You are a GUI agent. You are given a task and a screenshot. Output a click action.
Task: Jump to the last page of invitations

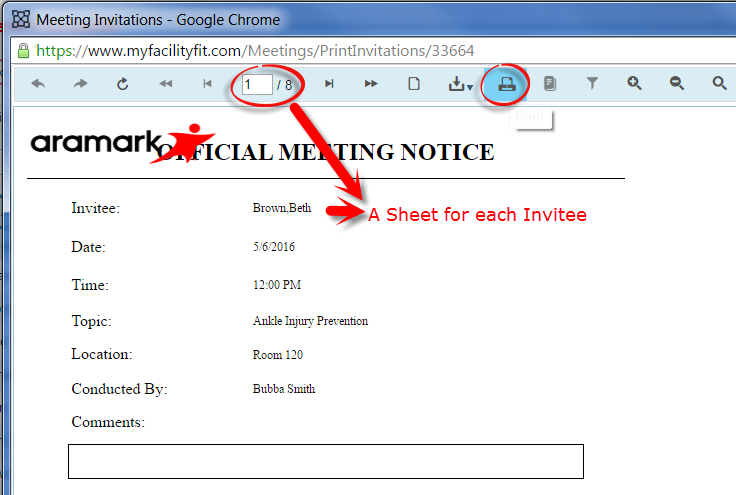[371, 84]
